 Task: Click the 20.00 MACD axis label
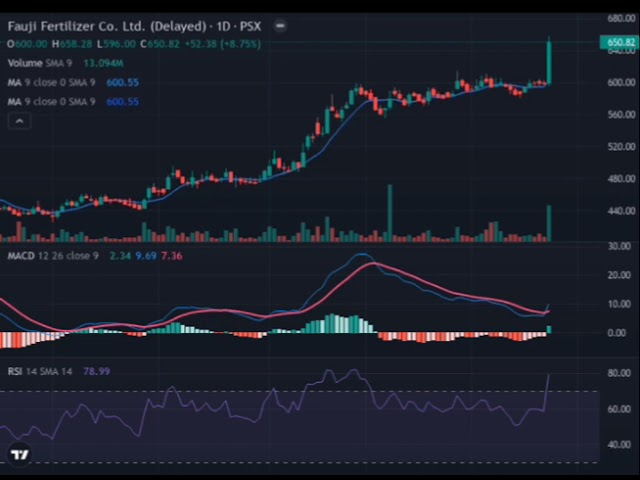[x=619, y=275]
